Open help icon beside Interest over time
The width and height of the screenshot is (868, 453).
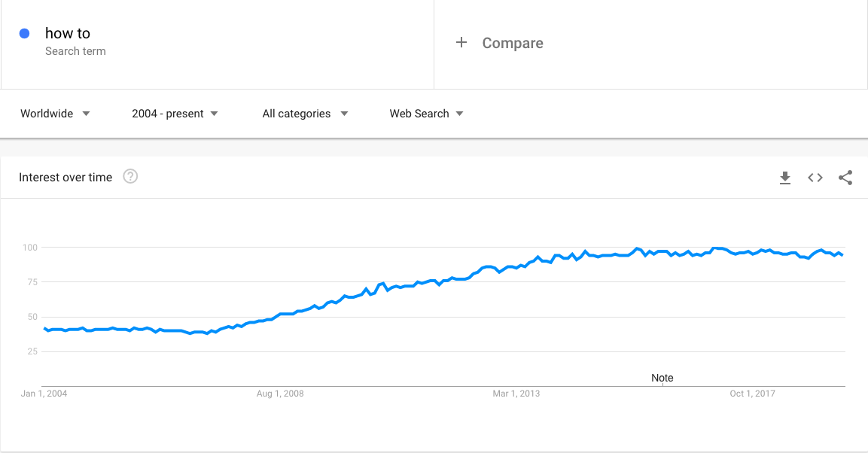(x=130, y=177)
